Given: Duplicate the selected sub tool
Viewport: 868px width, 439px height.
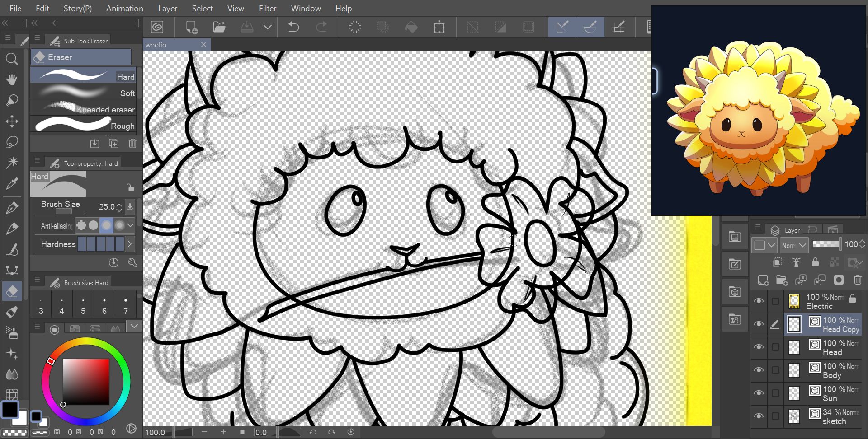Looking at the screenshot, I should (x=113, y=144).
